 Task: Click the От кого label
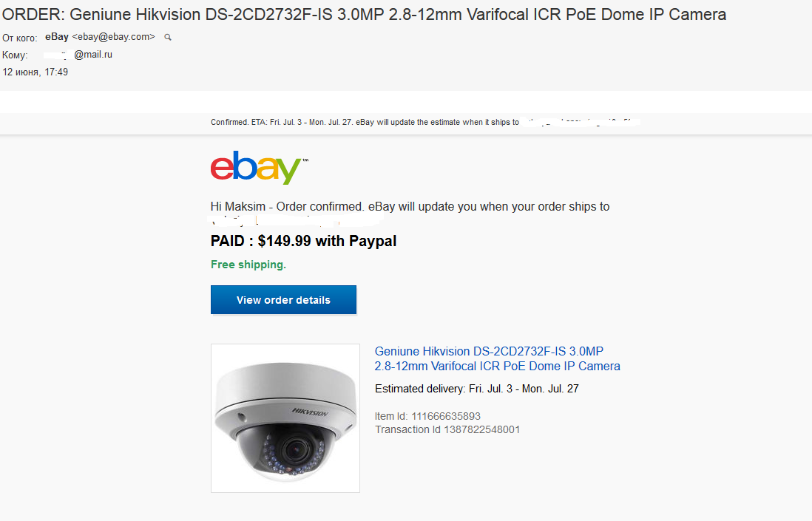tap(20, 38)
